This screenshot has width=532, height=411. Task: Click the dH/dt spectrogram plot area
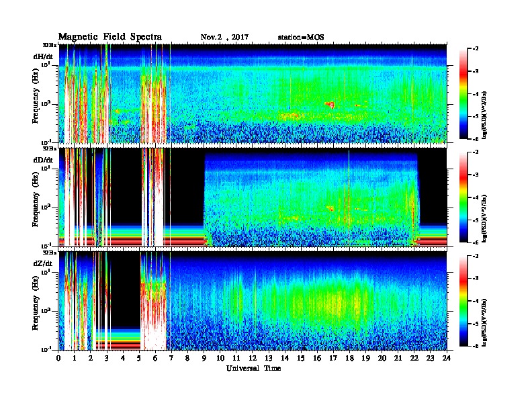(253, 93)
